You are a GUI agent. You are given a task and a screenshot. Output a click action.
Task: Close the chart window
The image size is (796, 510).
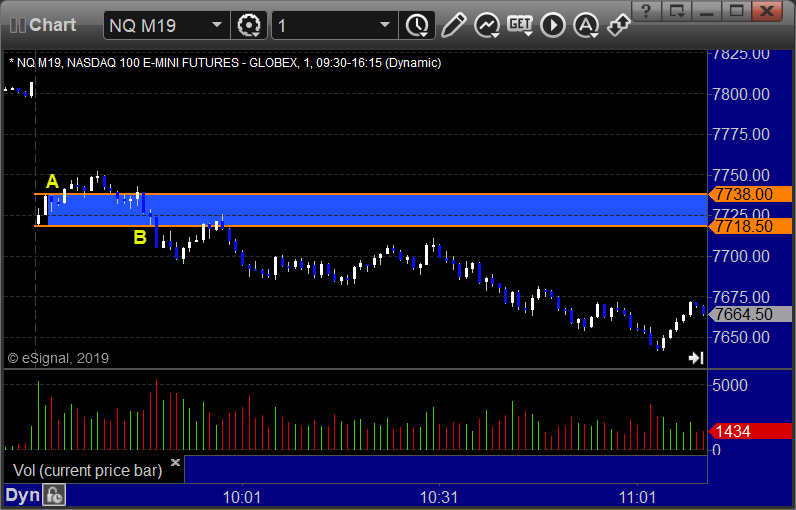pyautogui.click(x=766, y=11)
